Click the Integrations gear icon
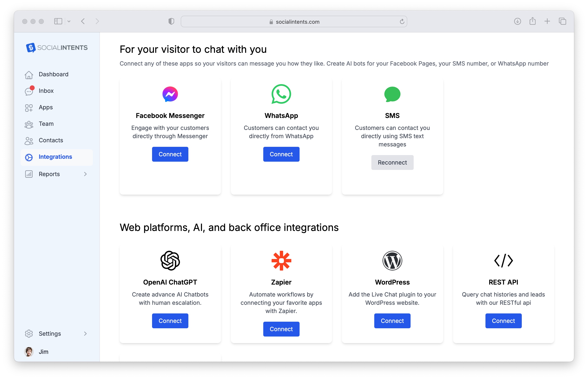This screenshot has height=379, width=588. 29,157
